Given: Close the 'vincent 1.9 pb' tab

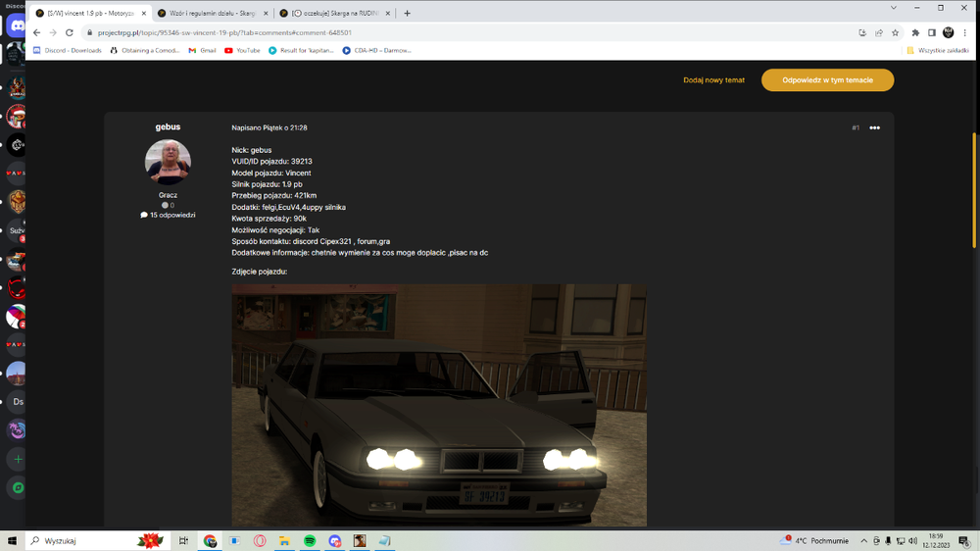Looking at the screenshot, I should pos(144,13).
